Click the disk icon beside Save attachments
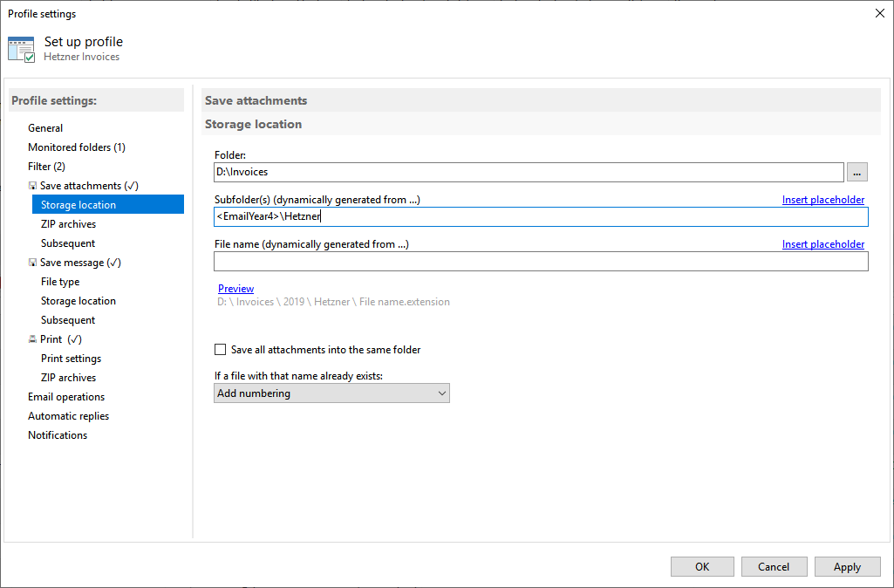This screenshot has width=894, height=588. (x=32, y=186)
